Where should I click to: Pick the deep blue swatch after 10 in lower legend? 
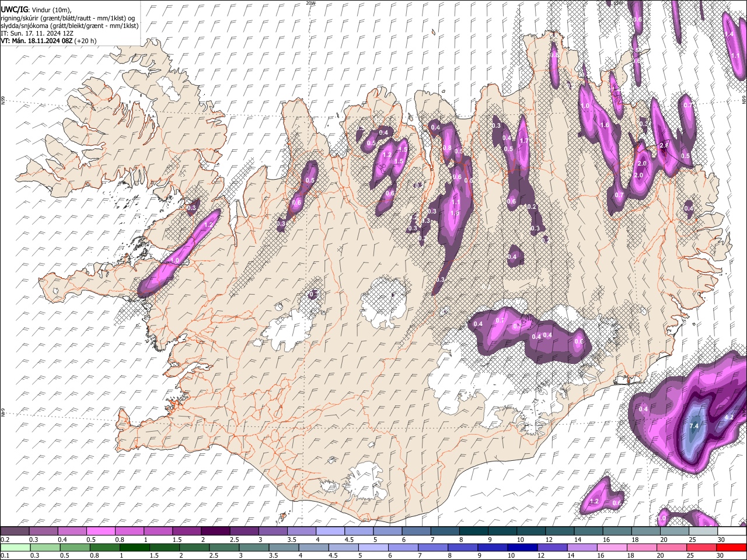pos(521,547)
